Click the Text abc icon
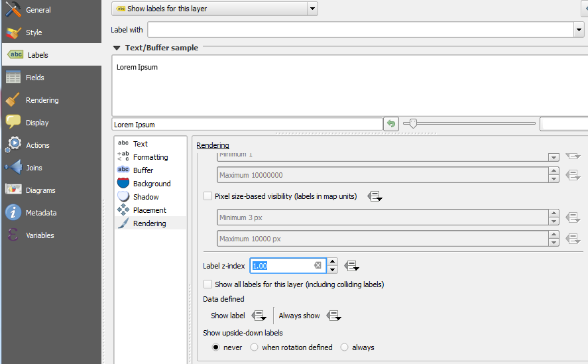This screenshot has height=364, width=588. click(x=123, y=143)
